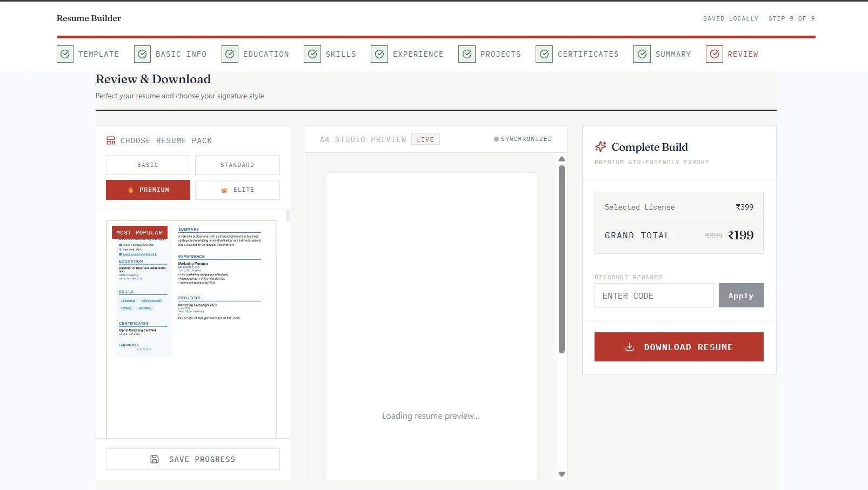The image size is (868, 490).
Task: Click the Choose Resume Pack layout icon
Action: [x=111, y=140]
